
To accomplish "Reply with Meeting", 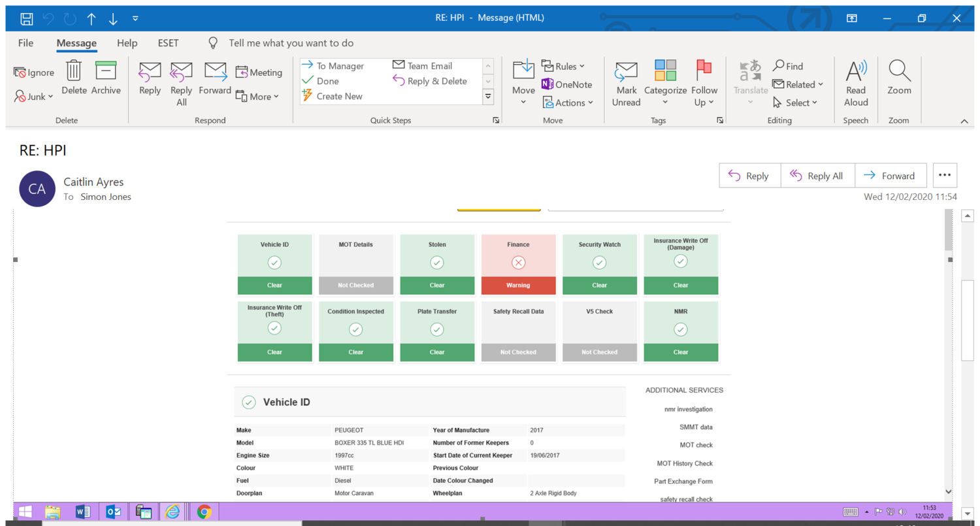I will click(259, 73).
